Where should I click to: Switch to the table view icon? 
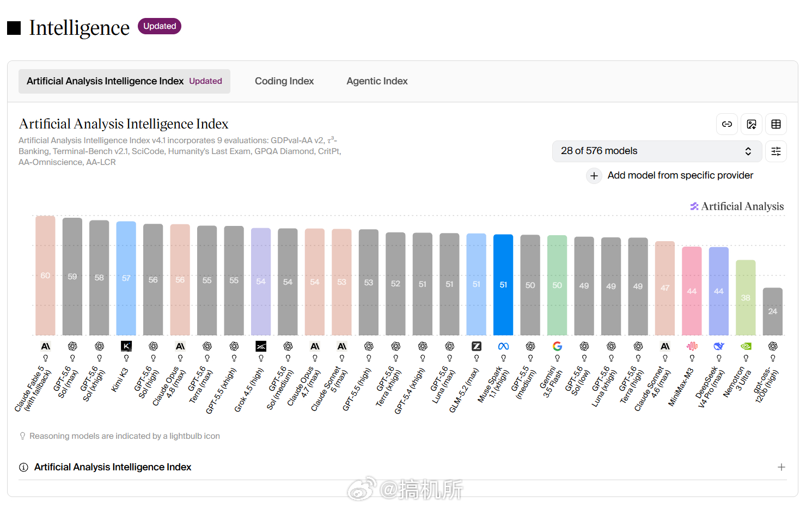[776, 124]
